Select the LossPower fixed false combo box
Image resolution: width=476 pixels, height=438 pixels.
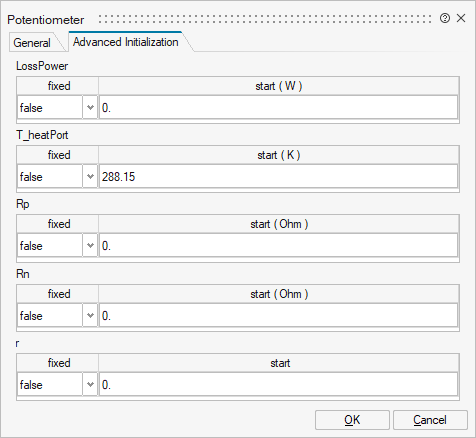[x=57, y=107]
